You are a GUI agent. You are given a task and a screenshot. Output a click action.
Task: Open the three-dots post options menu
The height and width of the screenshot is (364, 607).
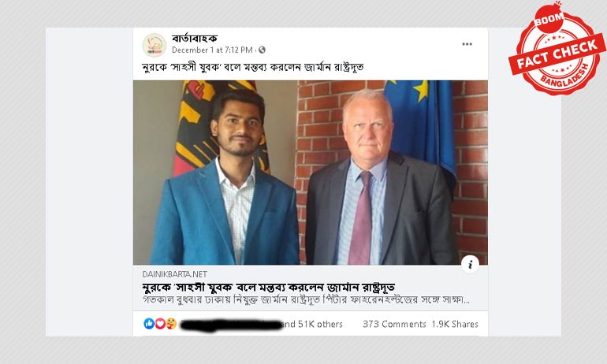467,44
